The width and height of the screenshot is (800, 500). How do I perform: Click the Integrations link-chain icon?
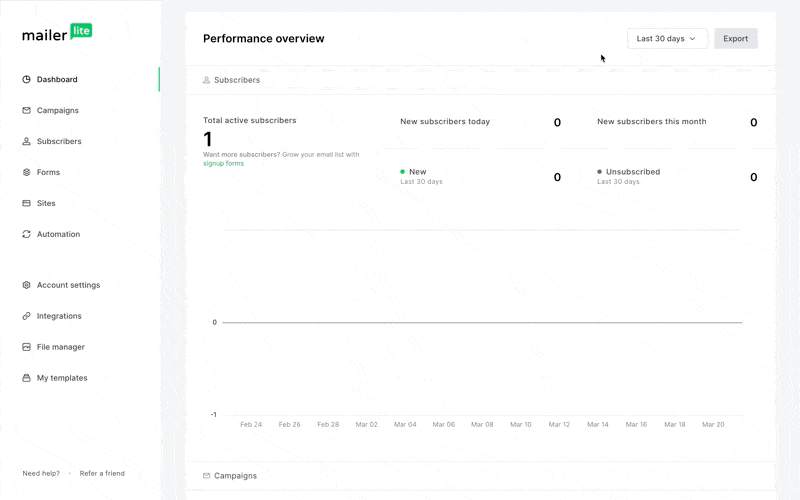pyautogui.click(x=27, y=317)
